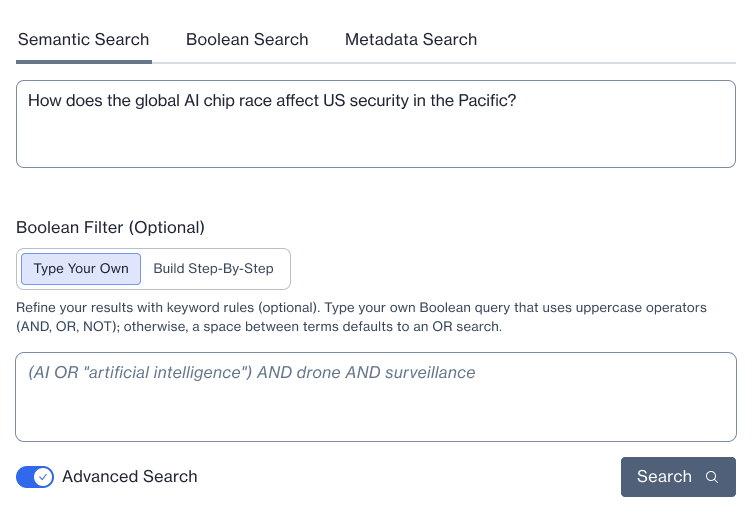Click the checkmark knob of Advanced Search switch
The width and height of the screenshot is (752, 513).
[x=43, y=477]
